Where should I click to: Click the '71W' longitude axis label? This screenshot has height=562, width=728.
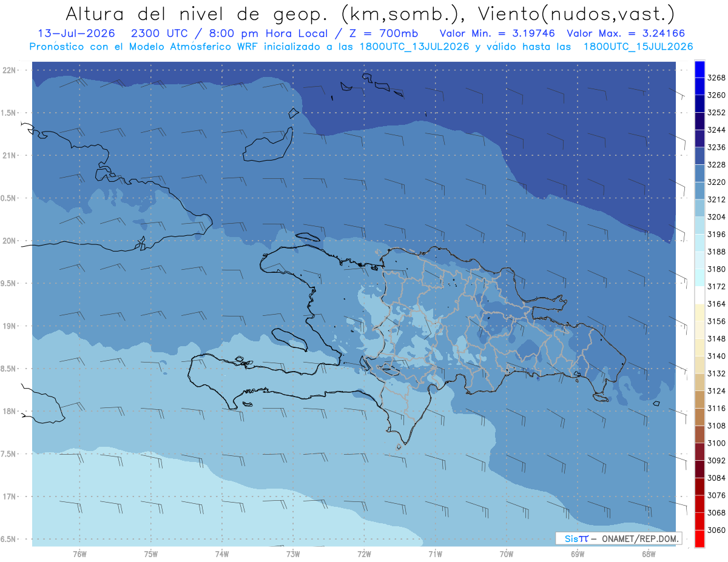[x=436, y=554]
